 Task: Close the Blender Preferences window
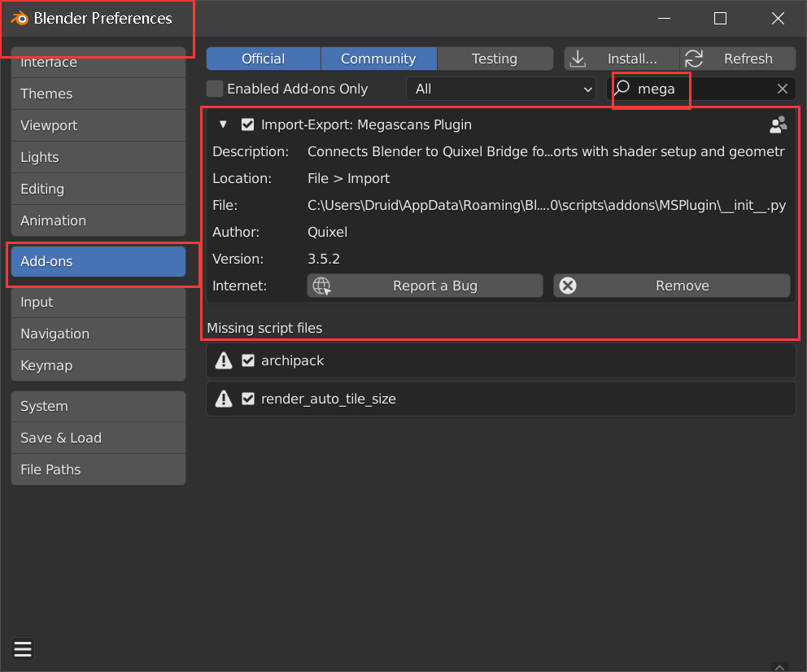click(779, 19)
